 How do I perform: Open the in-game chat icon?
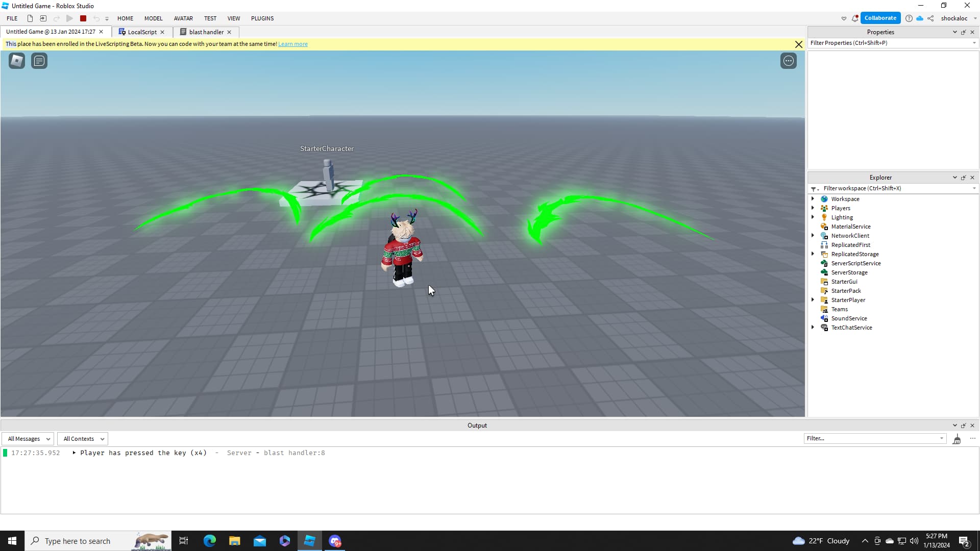click(39, 61)
